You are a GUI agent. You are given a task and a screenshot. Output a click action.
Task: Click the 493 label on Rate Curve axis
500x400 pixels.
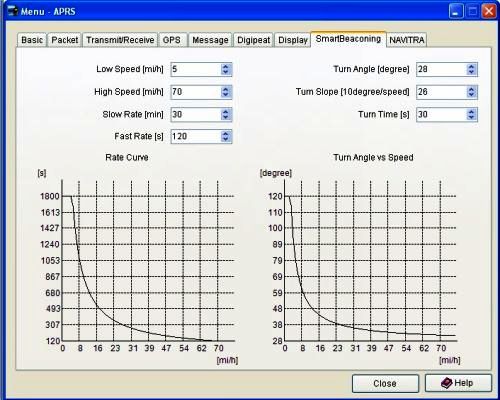click(53, 309)
